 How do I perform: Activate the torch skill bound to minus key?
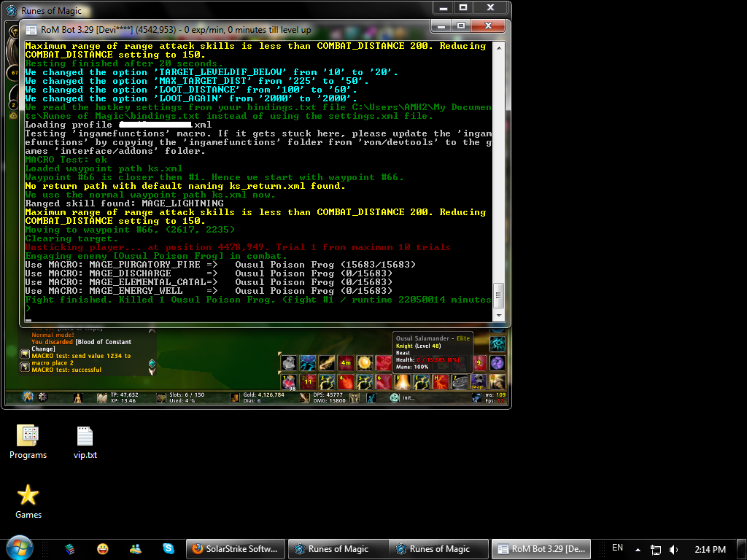click(x=498, y=382)
